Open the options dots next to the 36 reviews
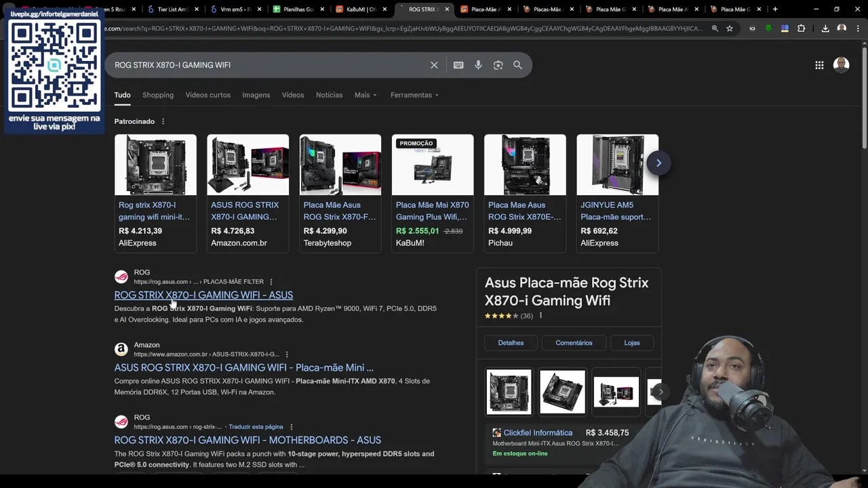Screen dimensions: 868x488 pyautogui.click(x=540, y=316)
